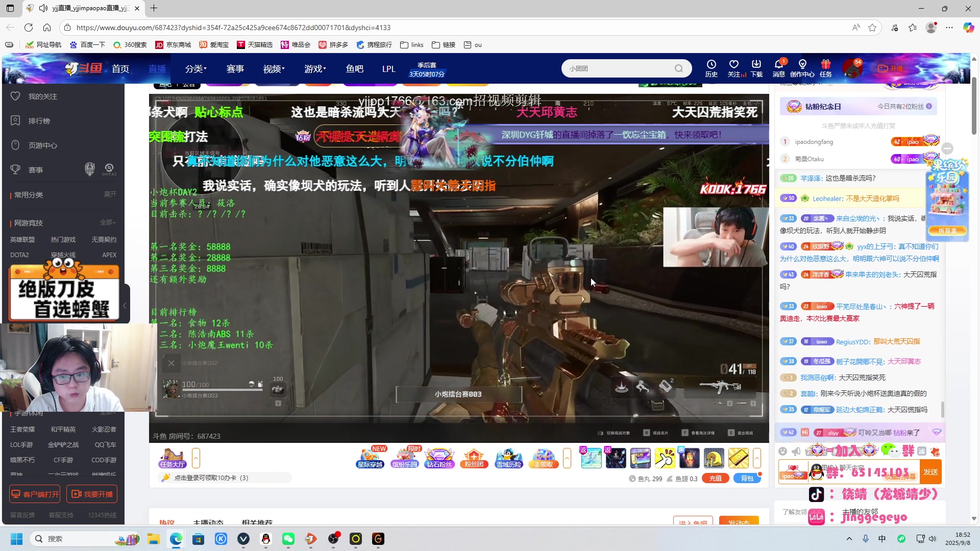Click the Edge icon in the taskbar

click(x=176, y=539)
